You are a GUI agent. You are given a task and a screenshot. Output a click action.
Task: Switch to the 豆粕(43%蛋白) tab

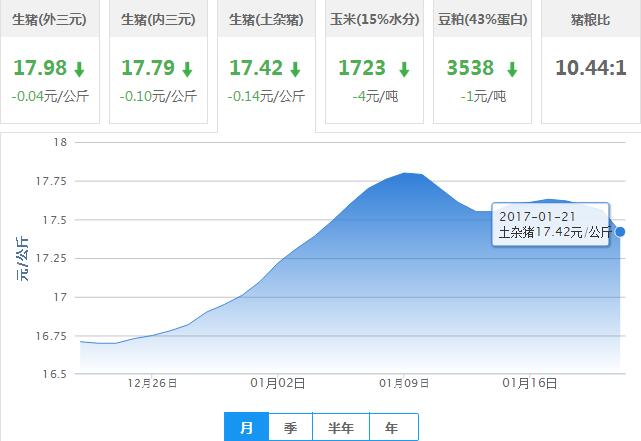click(x=482, y=20)
